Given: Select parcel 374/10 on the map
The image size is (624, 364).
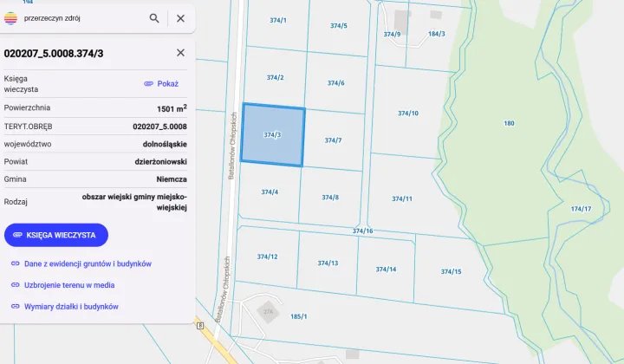Looking at the screenshot, I should tap(408, 114).
